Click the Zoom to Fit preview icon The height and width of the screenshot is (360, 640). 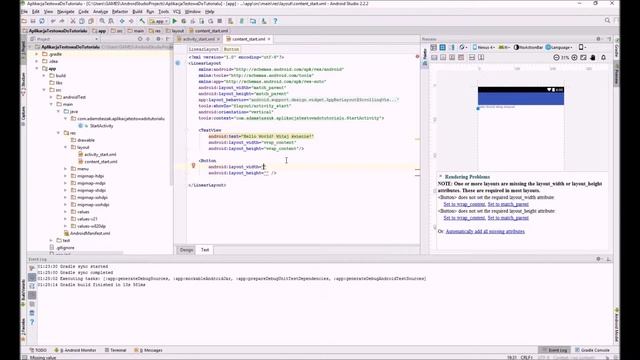(x=583, y=58)
